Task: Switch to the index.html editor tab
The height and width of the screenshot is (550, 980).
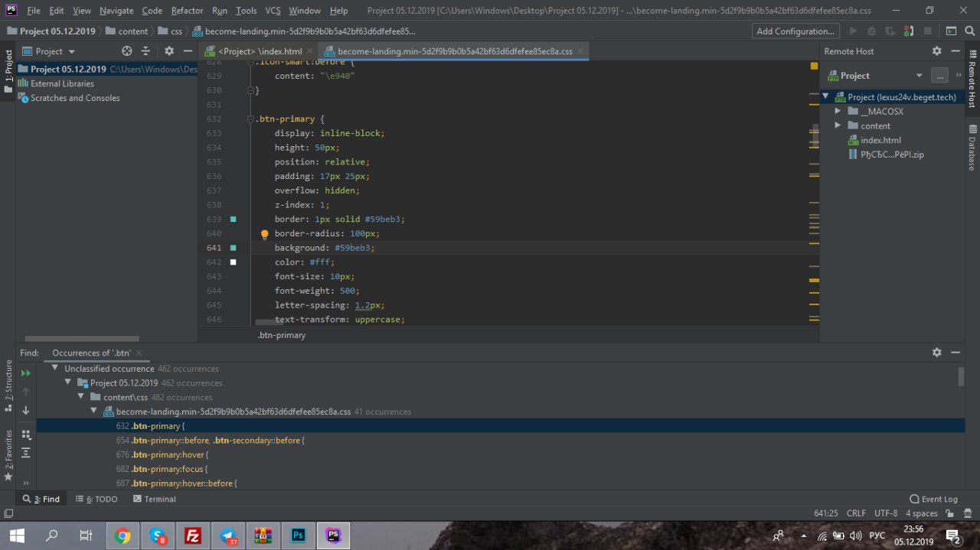Action: 260,51
